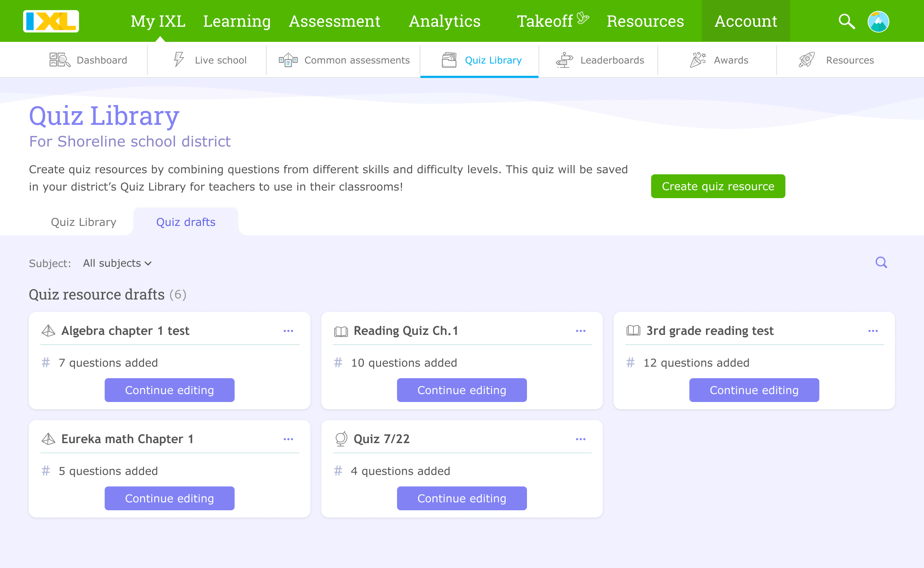The image size is (924, 568).
Task: Continue editing Algebra chapter 1 test
Action: (x=170, y=390)
